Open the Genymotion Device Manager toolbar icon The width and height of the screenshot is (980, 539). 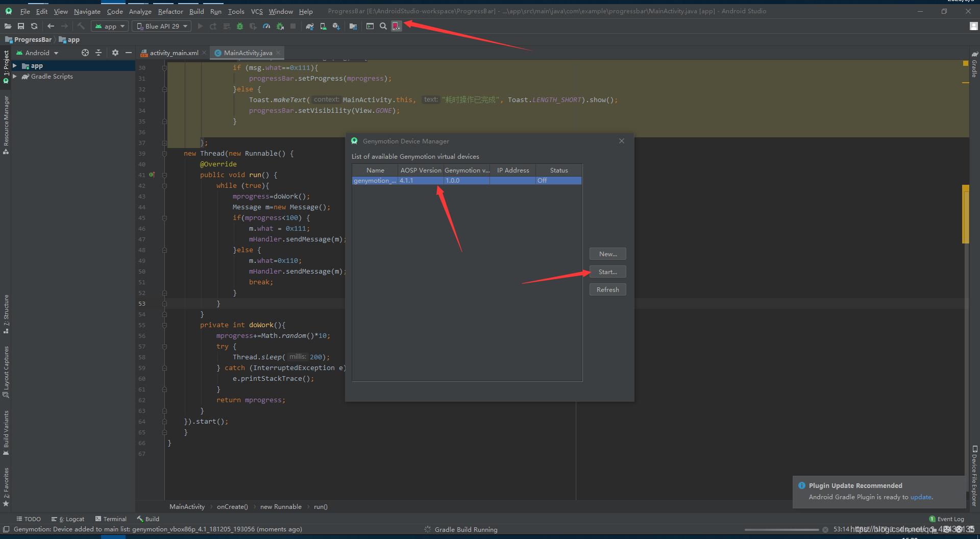click(x=396, y=26)
